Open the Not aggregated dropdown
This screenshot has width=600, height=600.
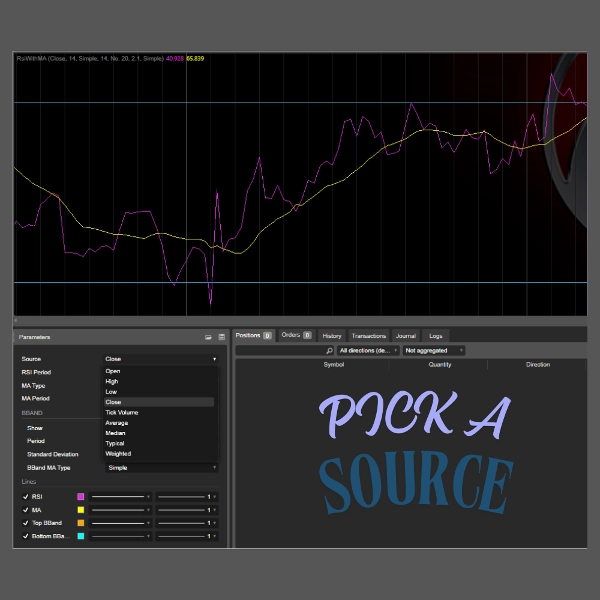coord(434,351)
